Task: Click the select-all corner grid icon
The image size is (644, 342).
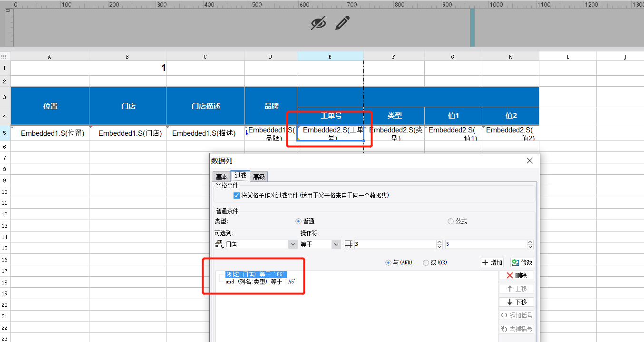Action: pos(4,56)
